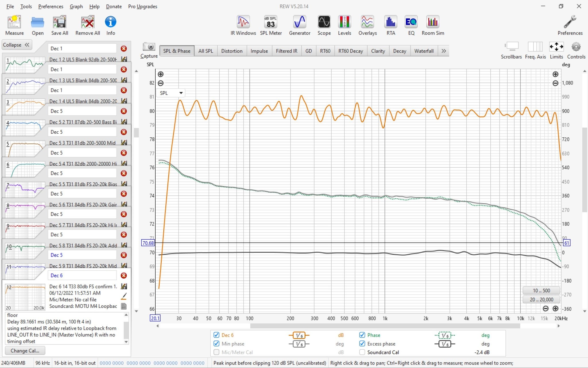The width and height of the screenshot is (588, 368).
Task: Enable the Mic/Meter Cal trace
Action: pyautogui.click(x=216, y=352)
